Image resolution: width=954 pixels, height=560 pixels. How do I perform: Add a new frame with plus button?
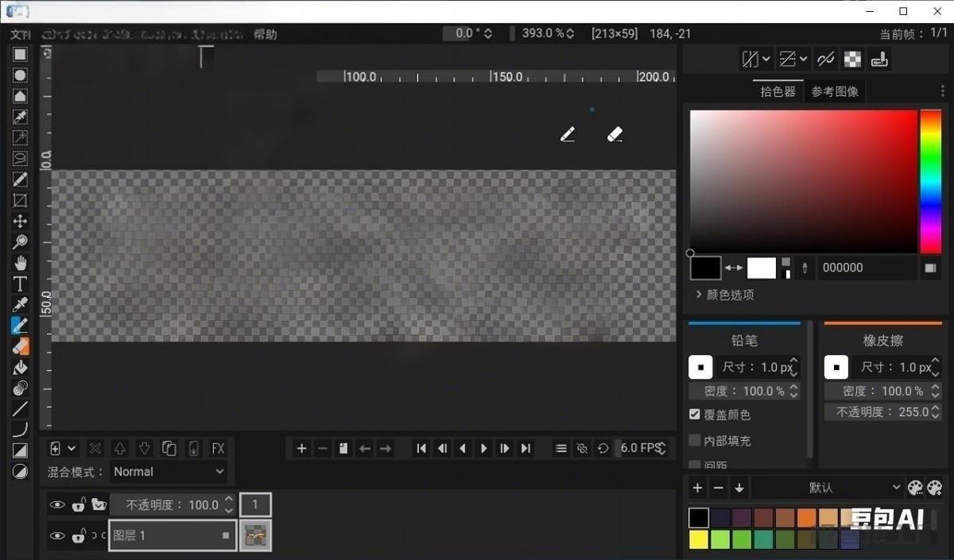pyautogui.click(x=301, y=448)
